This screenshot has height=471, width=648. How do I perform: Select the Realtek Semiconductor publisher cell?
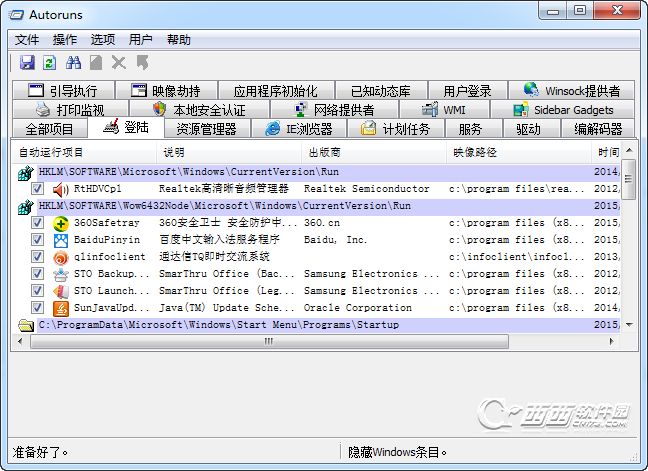[x=367, y=189]
